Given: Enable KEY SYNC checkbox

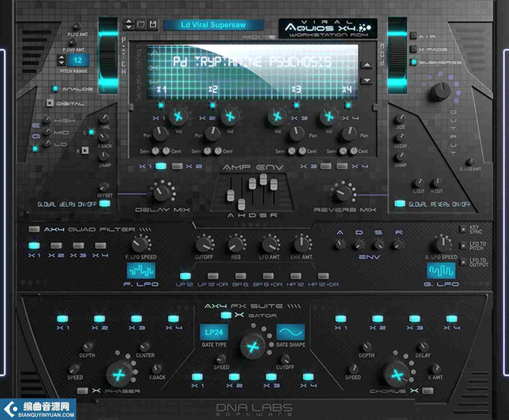Looking at the screenshot, I should 463,229.
